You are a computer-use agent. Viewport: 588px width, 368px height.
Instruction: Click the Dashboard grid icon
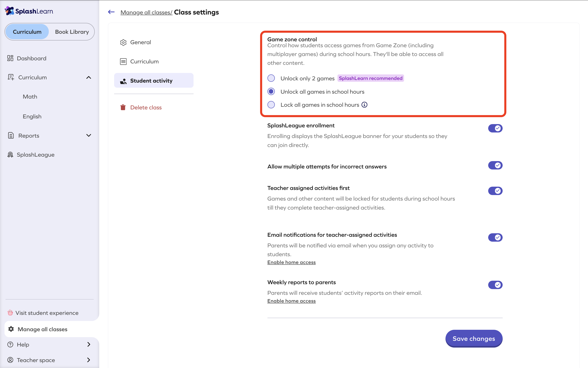pyautogui.click(x=10, y=58)
